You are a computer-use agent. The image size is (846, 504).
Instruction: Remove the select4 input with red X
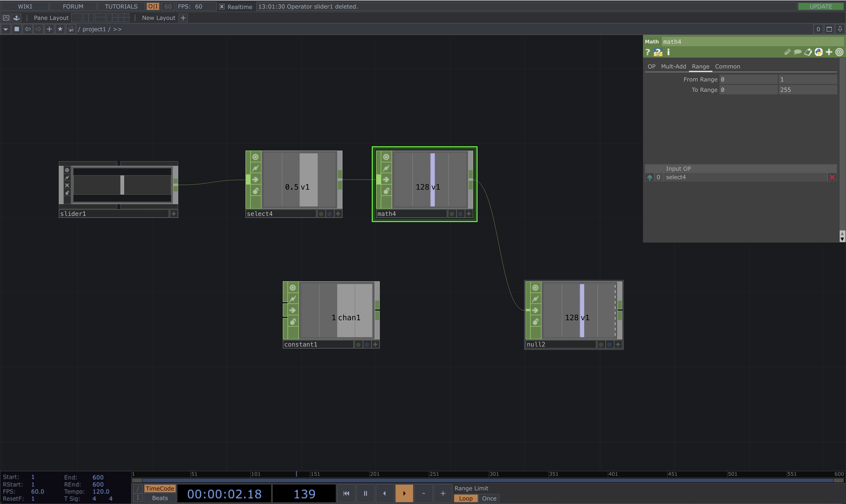tap(832, 177)
